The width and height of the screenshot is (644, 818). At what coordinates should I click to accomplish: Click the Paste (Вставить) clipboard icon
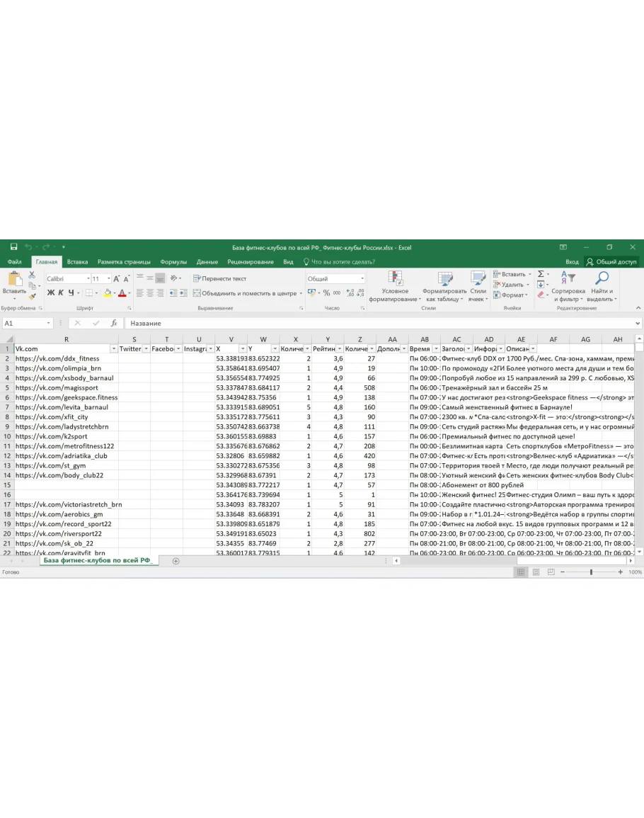click(x=14, y=279)
